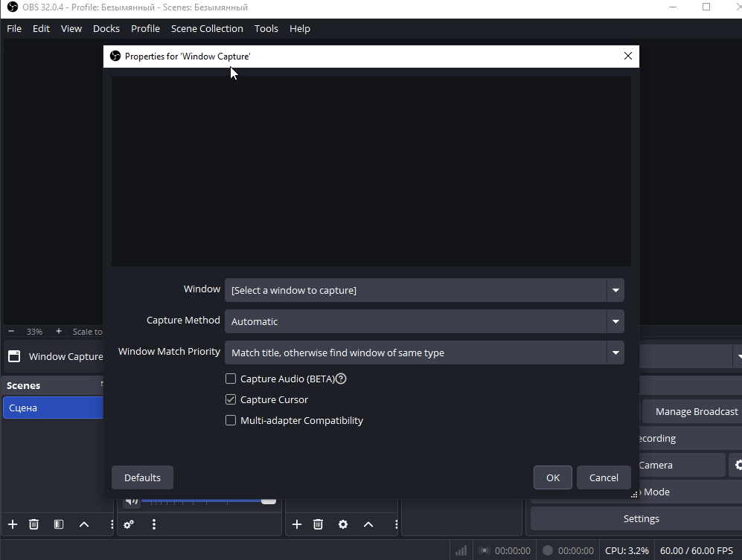Open Docks menu
Screen dimensions: 742x560
tap(106, 28)
